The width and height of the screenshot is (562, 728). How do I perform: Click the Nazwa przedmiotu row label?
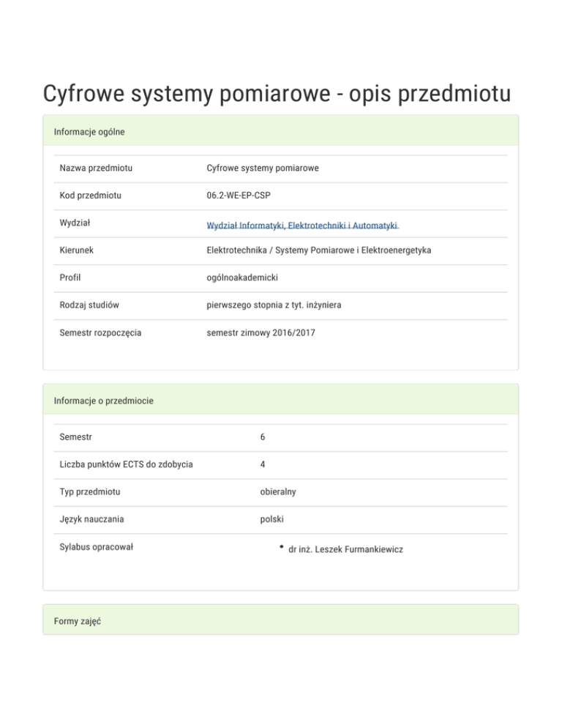[96, 168]
